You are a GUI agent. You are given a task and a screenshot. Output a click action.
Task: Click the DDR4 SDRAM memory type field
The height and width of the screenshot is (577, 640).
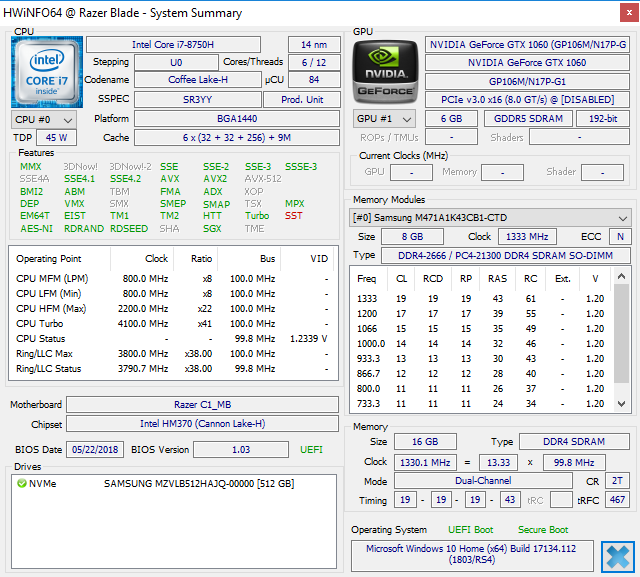tap(574, 442)
